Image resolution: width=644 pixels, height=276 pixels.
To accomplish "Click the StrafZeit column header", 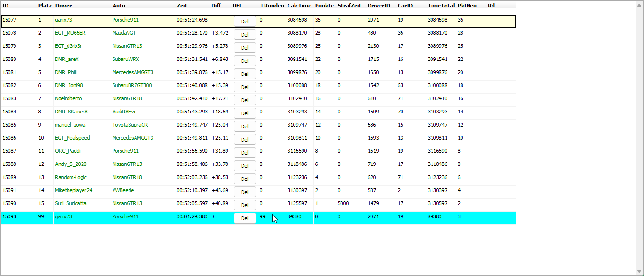I will tap(349, 6).
